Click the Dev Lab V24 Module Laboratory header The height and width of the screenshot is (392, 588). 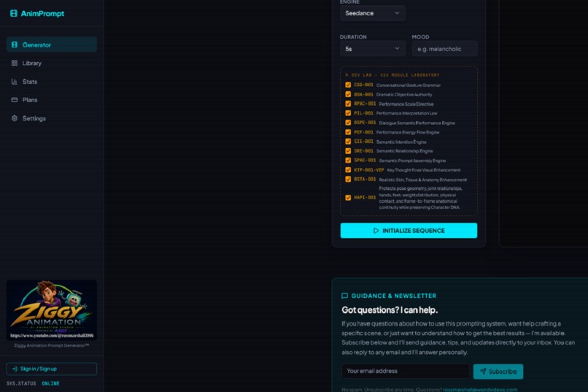pos(392,75)
